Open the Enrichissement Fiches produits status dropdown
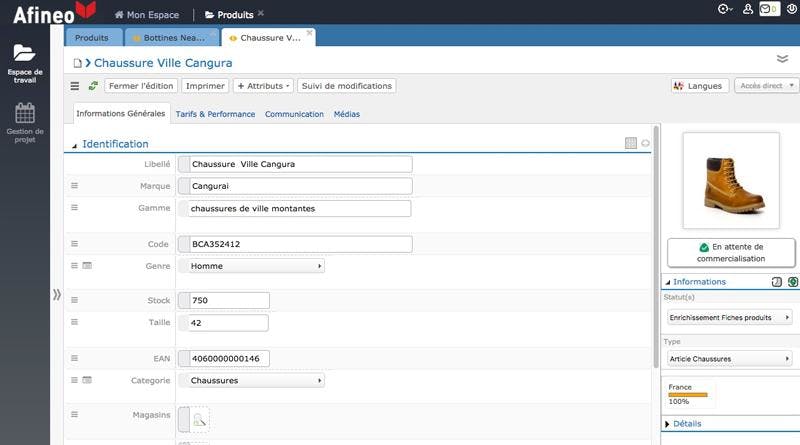The image size is (800, 445). pyautogui.click(x=730, y=317)
